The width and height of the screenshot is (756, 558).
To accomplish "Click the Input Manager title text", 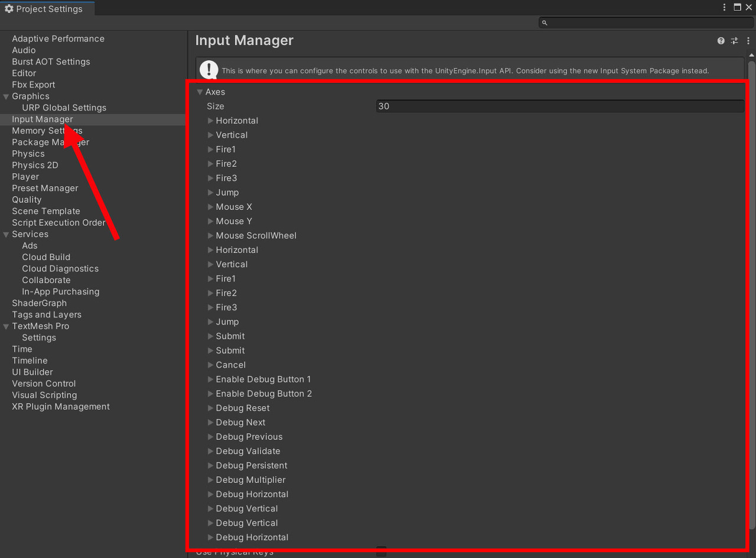I will pyautogui.click(x=245, y=40).
